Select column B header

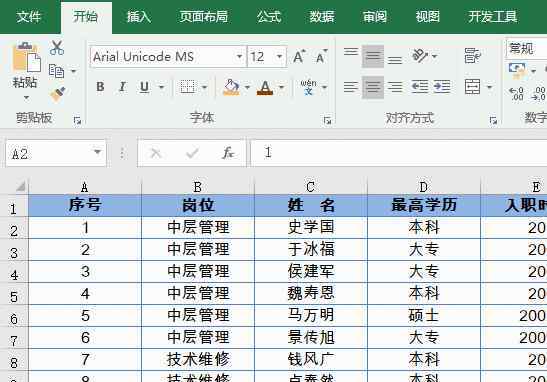[198, 187]
